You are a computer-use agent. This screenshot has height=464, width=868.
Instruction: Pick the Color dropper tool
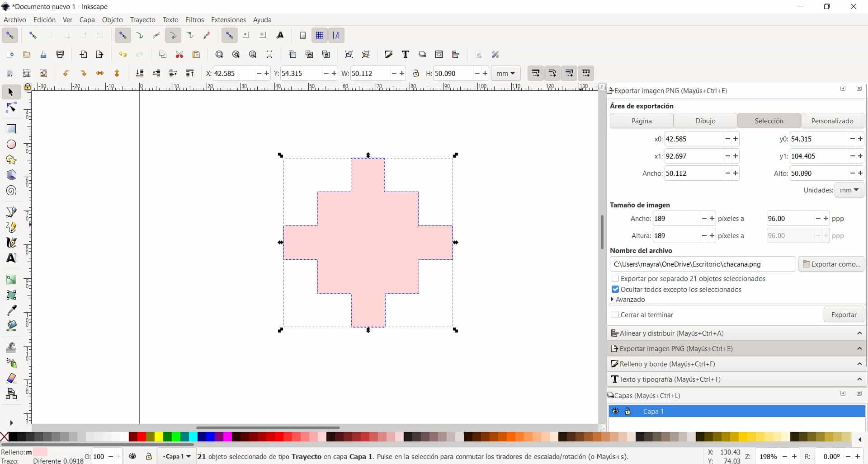pyautogui.click(x=11, y=310)
